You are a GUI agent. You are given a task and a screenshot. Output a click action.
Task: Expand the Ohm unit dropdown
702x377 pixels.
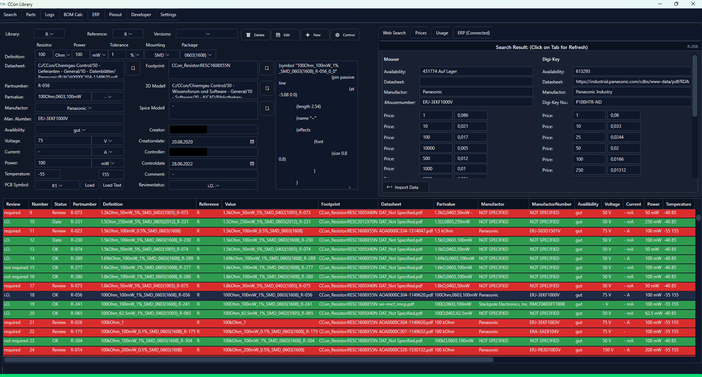[62, 55]
